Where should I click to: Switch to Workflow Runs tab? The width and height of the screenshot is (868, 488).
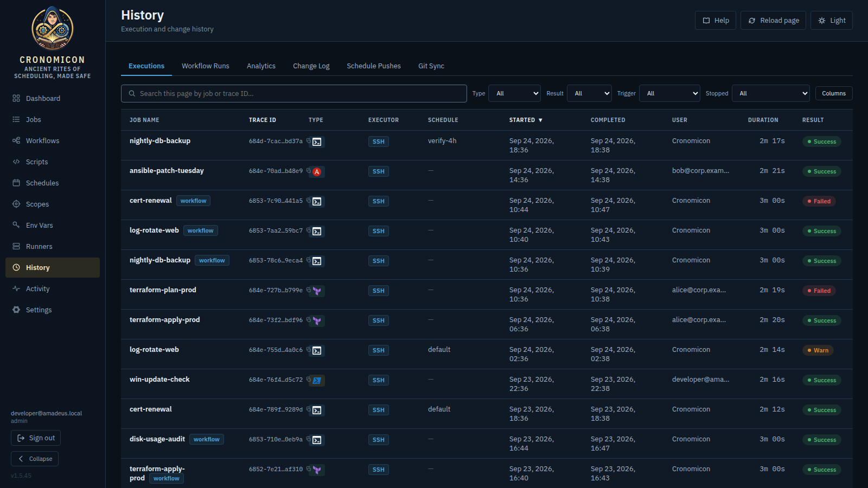206,66
